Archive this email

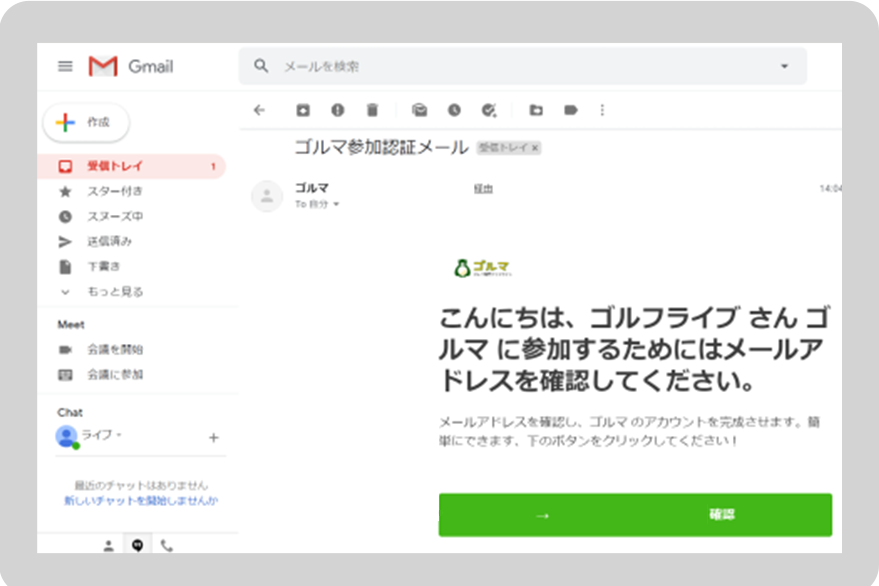(x=303, y=110)
